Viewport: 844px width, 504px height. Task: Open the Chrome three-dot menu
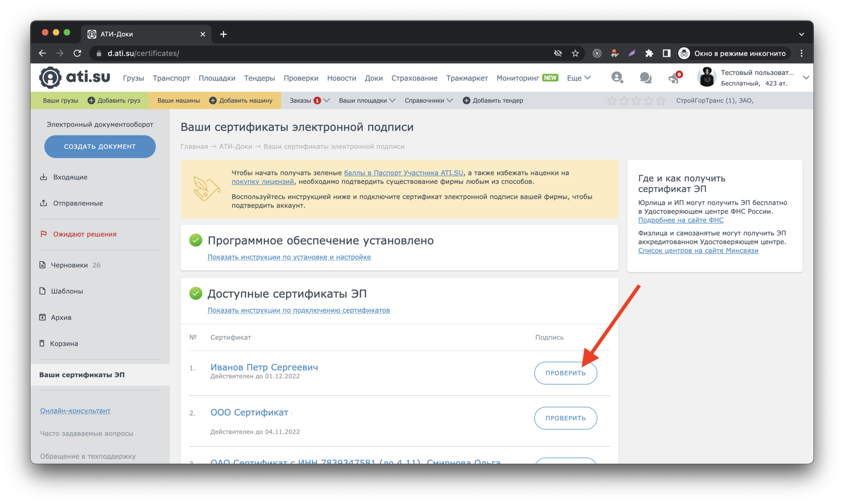click(x=802, y=53)
